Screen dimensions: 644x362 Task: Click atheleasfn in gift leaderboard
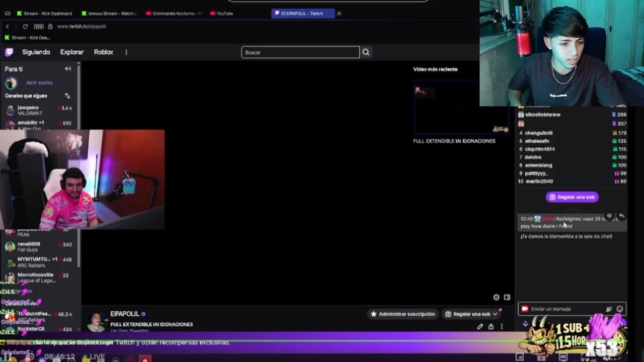[537, 141]
